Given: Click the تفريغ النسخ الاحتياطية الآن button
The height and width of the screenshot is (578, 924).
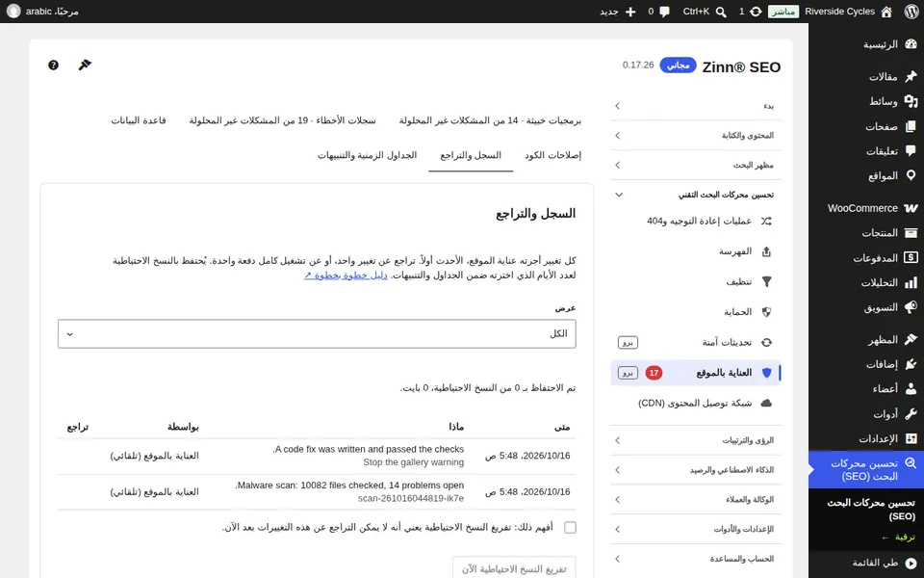Looking at the screenshot, I should click(x=514, y=568).
